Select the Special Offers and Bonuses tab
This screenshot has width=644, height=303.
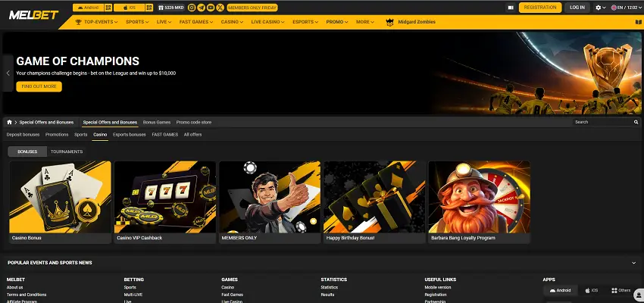(110, 122)
